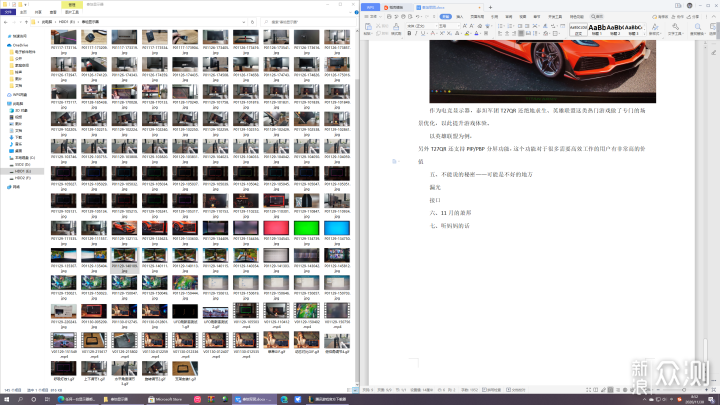Image resolution: width=720 pixels, height=405 pixels.
Task: Open the Picture Tools tab in Explorer
Action: click(x=72, y=12)
